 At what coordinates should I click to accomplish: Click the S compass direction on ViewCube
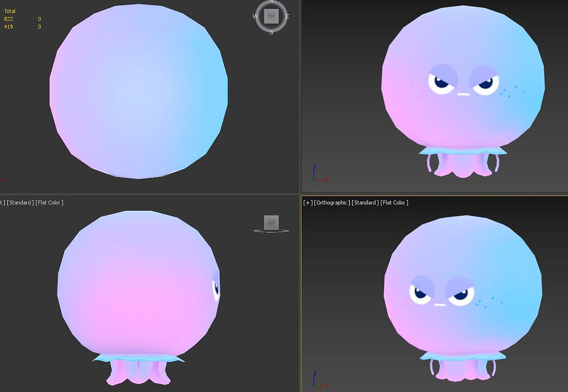271,32
